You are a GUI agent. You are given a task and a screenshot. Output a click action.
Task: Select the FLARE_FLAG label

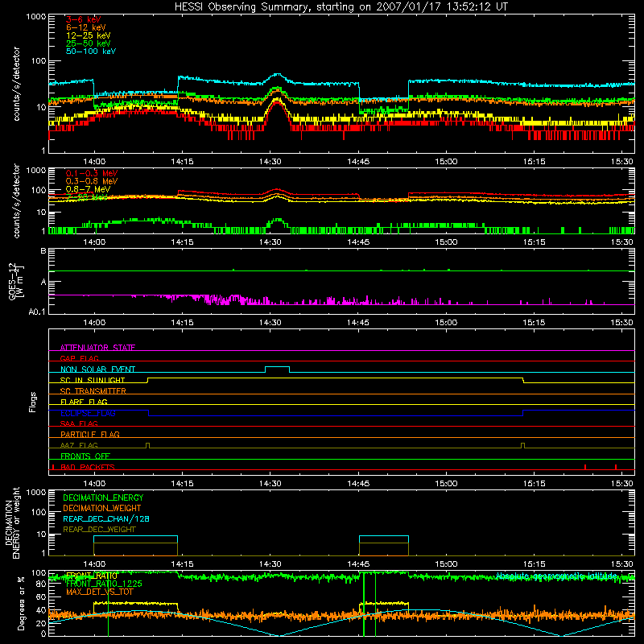(x=84, y=402)
